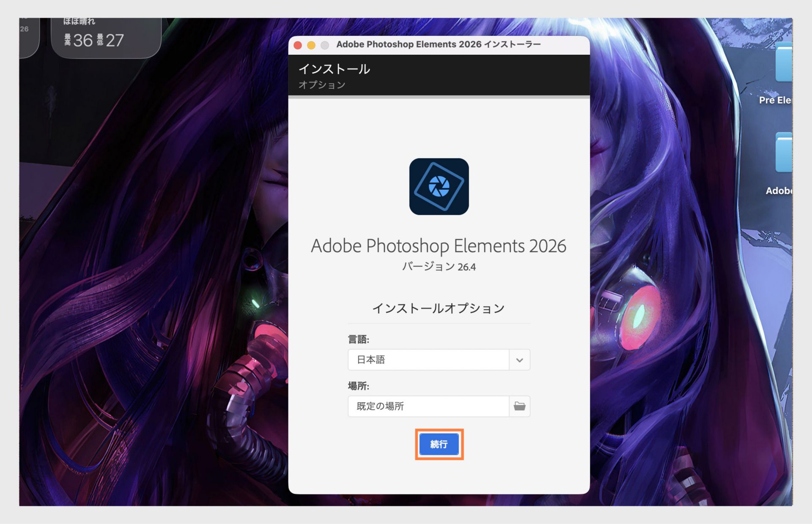
Task: Expand the 言語 dropdown chevron
Action: 519,360
